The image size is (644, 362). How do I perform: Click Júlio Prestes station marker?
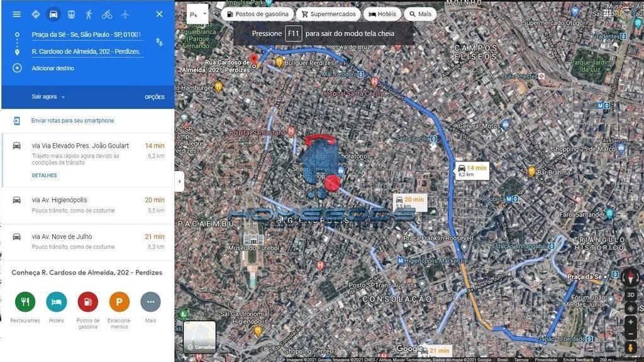tap(541, 76)
